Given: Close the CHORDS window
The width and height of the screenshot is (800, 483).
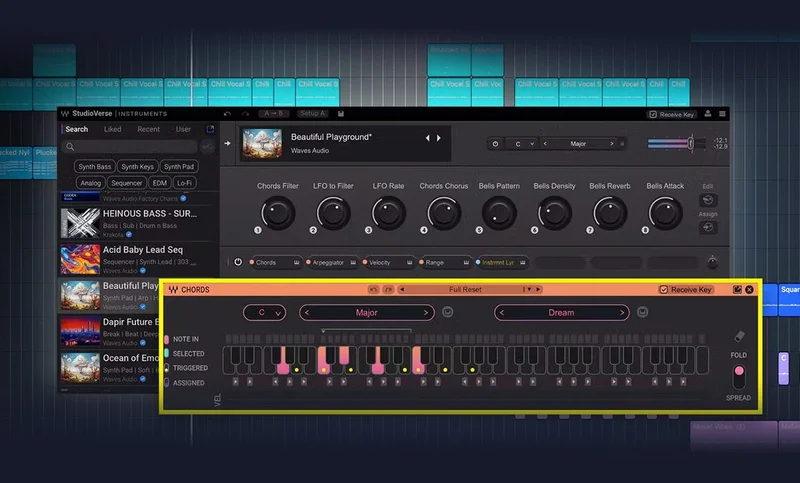Looking at the screenshot, I should pyautogui.click(x=749, y=289).
